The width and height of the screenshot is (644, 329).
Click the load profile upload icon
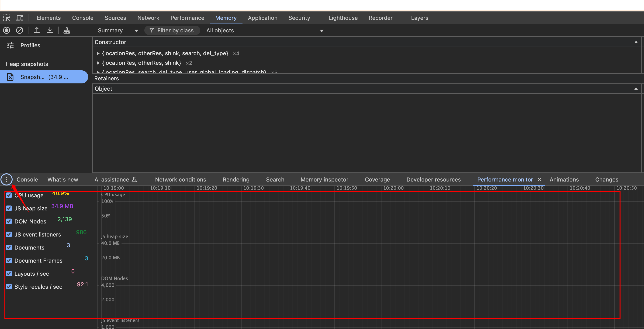click(37, 31)
